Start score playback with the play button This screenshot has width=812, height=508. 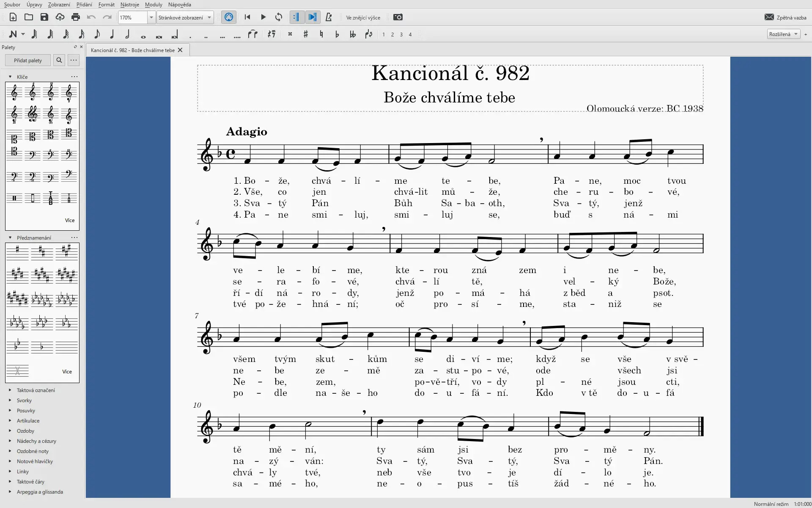click(263, 17)
